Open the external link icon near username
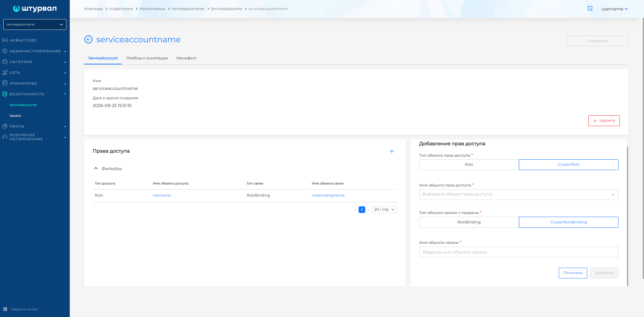 590,9
